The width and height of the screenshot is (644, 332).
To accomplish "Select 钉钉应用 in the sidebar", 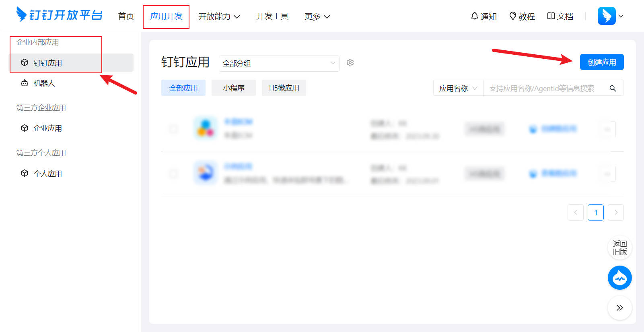I will (x=72, y=63).
